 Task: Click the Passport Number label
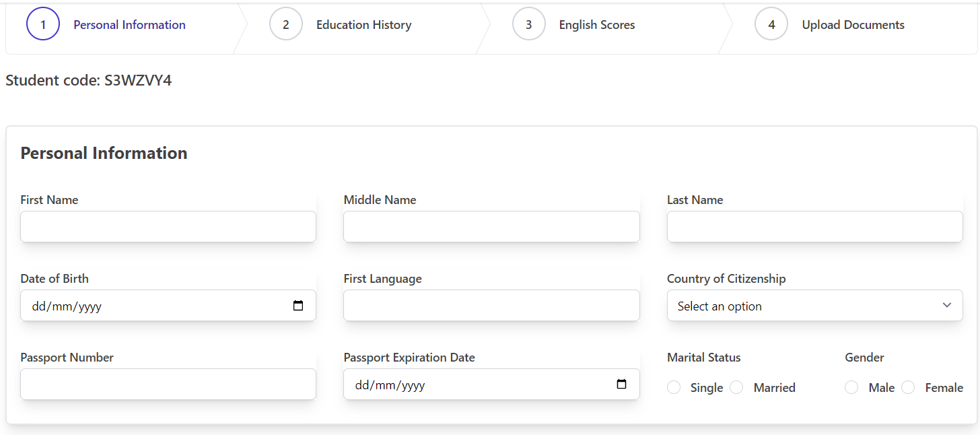[67, 358]
